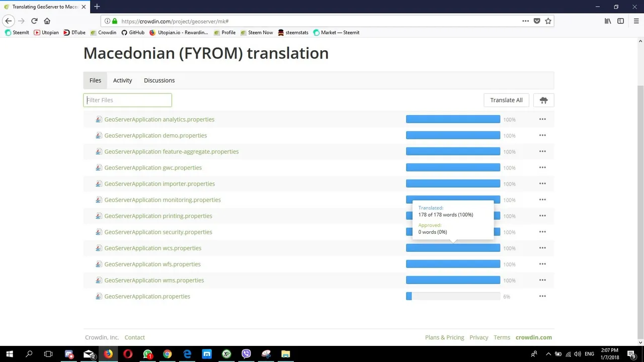
Task: Open GitHub bookmark
Action: click(133, 33)
